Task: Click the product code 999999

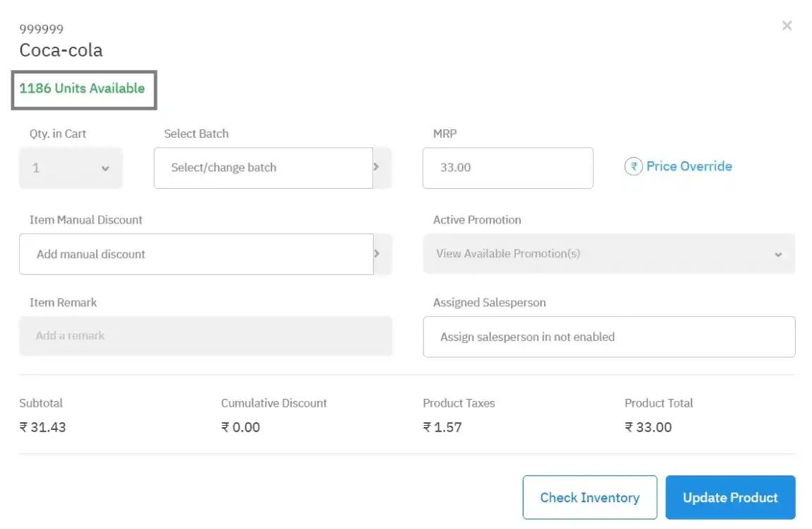Action: click(42, 29)
